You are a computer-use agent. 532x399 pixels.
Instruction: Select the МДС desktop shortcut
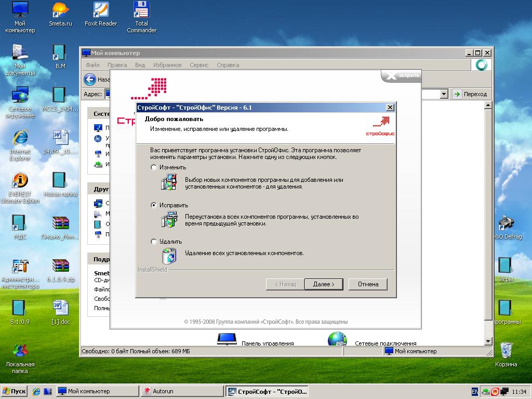click(x=20, y=228)
